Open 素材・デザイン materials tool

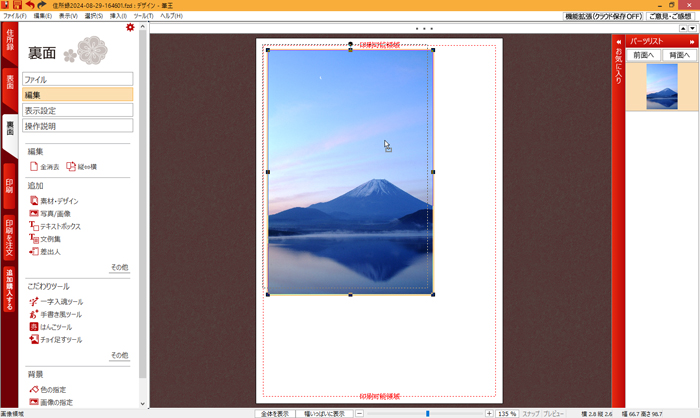point(55,201)
